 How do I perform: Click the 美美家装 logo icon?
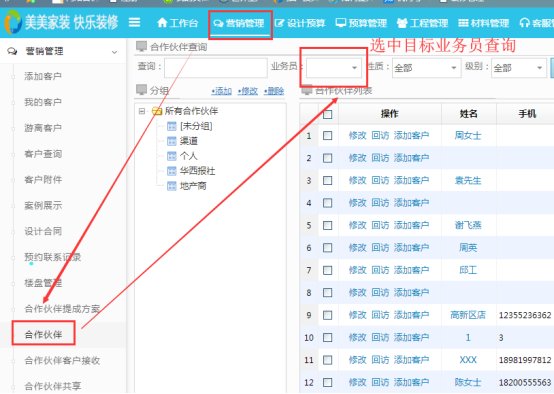(x=13, y=22)
